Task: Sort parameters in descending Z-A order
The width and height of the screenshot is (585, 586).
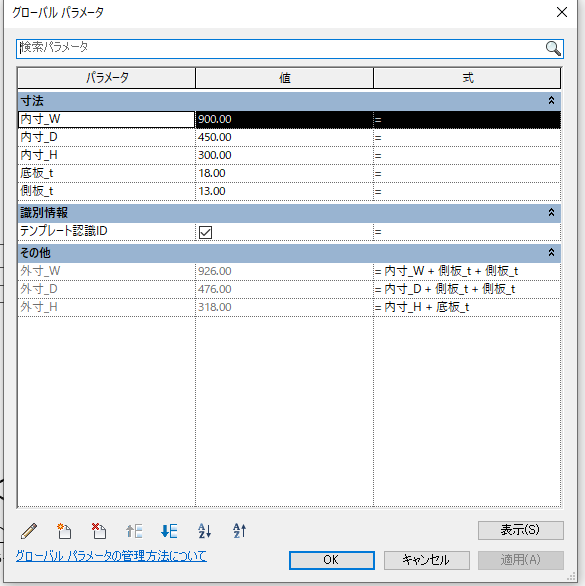Action: 240,531
